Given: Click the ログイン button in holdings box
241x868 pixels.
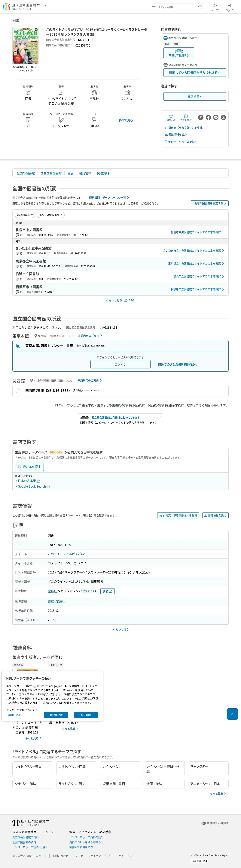Looking at the screenshot, I should point(120,364).
